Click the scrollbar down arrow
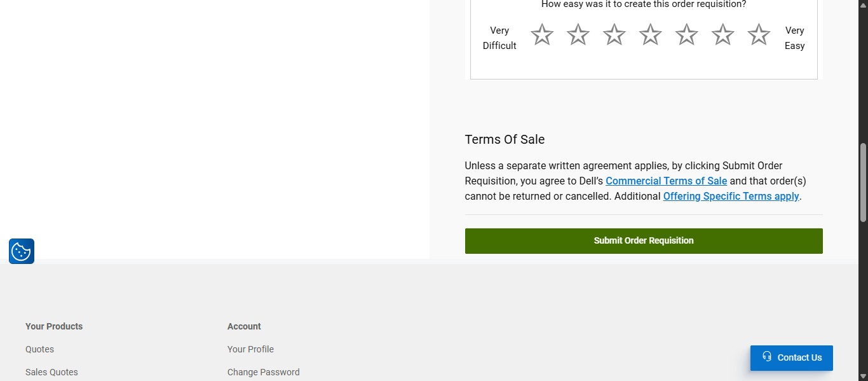Image resolution: width=868 pixels, height=381 pixels. pos(863,376)
